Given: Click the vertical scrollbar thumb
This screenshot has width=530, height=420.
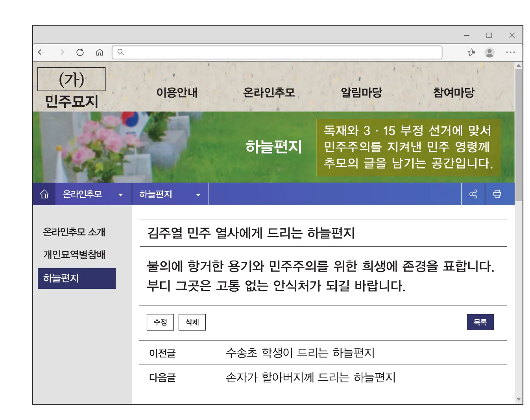Looking at the screenshot, I should click(519, 135).
